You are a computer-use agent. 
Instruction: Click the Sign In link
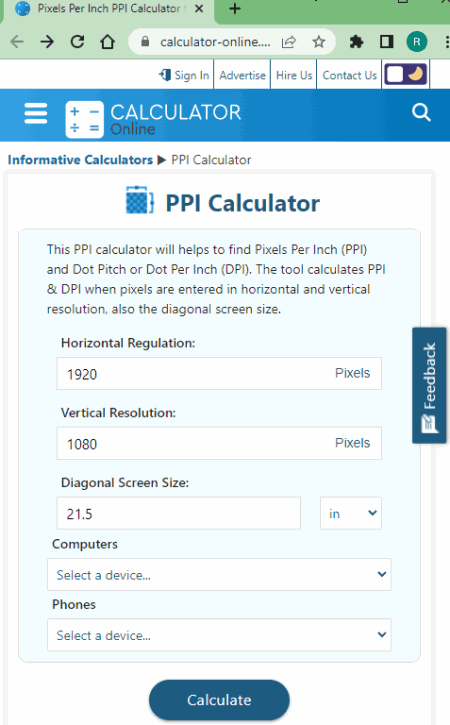pyautogui.click(x=184, y=75)
